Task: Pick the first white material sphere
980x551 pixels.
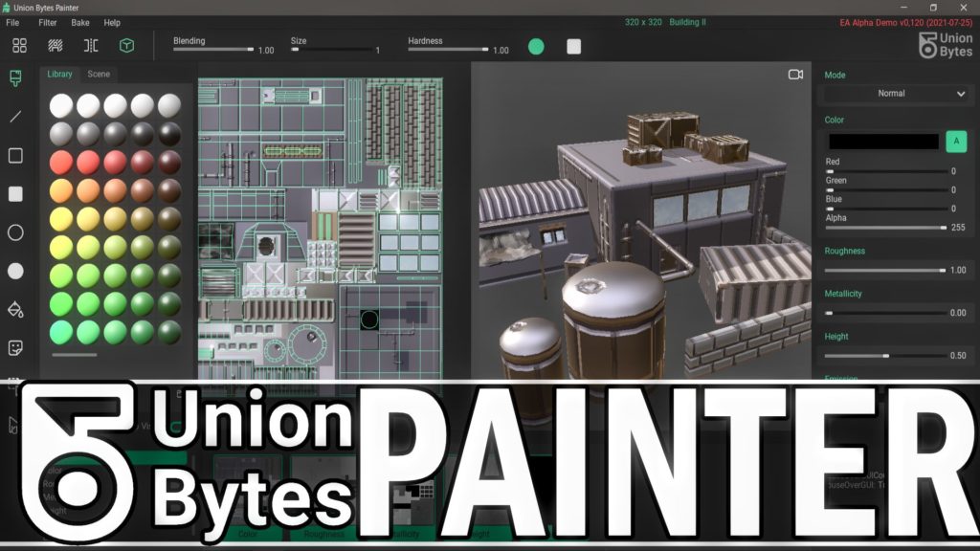Action: click(x=60, y=105)
